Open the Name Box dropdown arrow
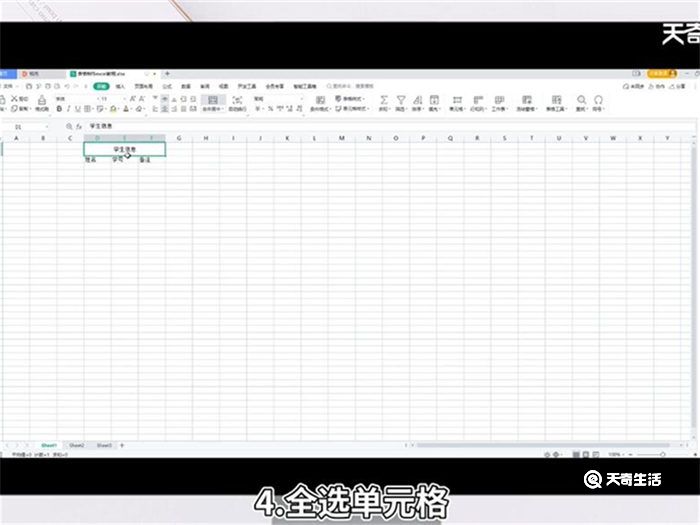 pyautogui.click(x=47, y=127)
